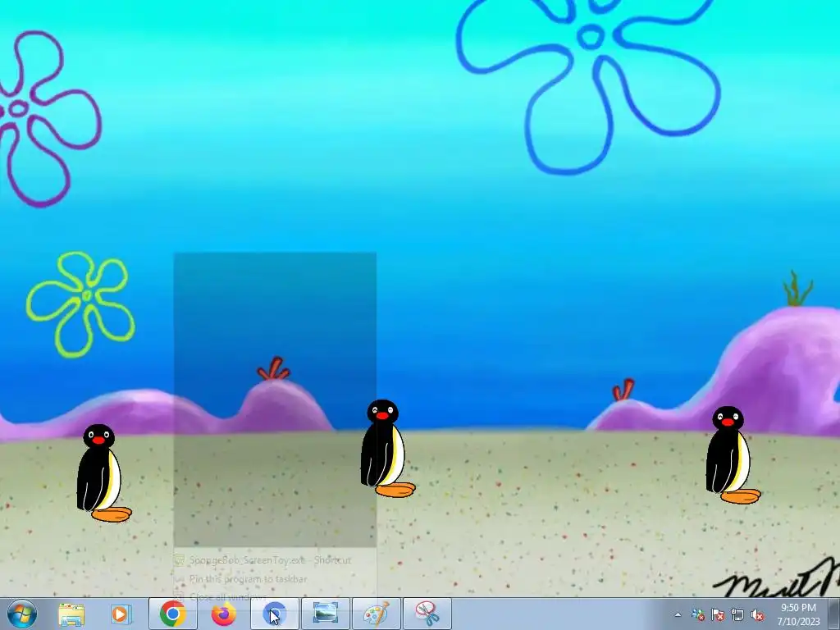Image resolution: width=840 pixels, height=630 pixels.
Task: Switch to the photo viewer taskbar window
Action: pos(325,614)
